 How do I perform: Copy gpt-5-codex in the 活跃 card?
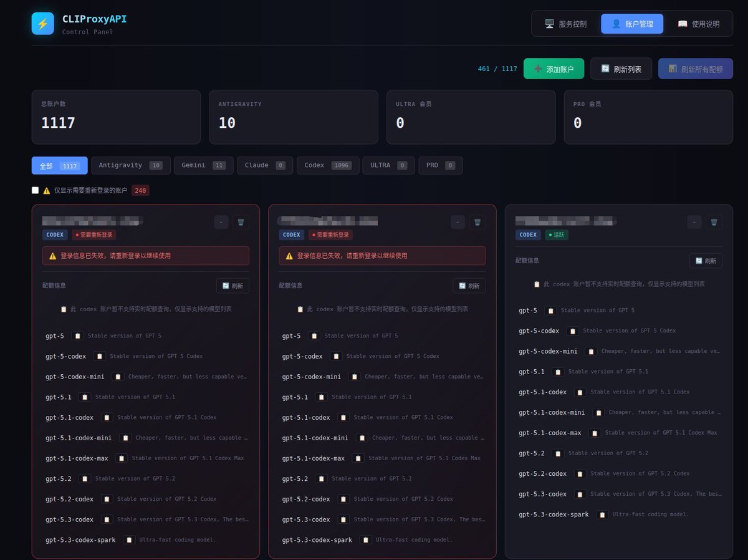pos(573,331)
